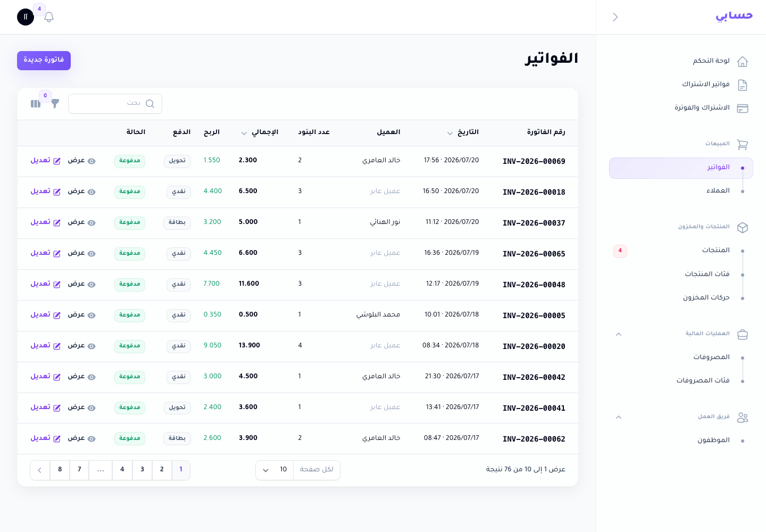Click eye view icon for INV-2026-00062

tap(91, 439)
